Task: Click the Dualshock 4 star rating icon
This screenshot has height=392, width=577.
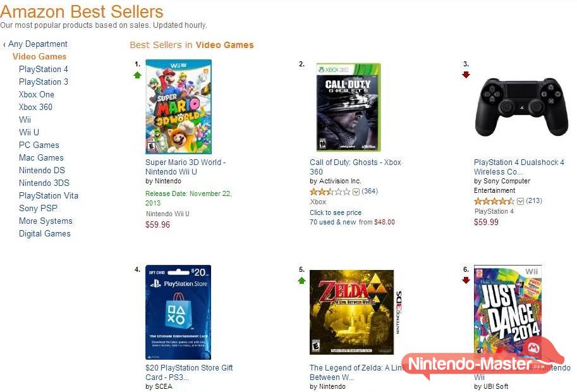Action: coord(494,201)
